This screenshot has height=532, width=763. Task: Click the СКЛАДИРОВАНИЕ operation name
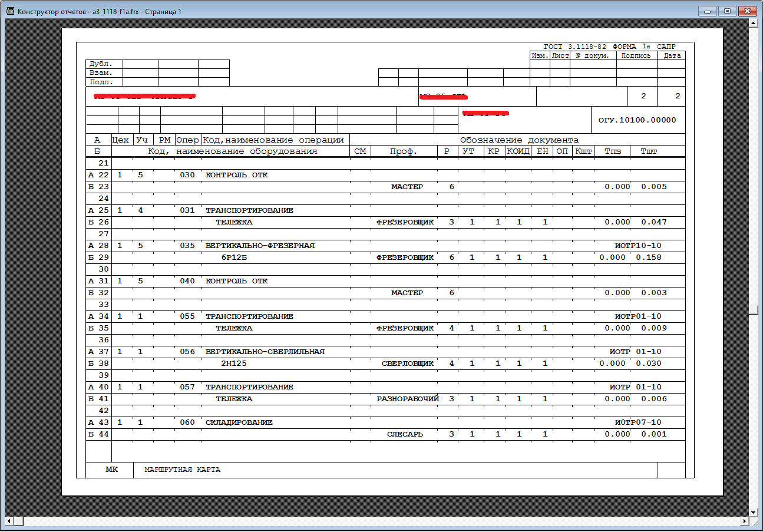tap(239, 422)
